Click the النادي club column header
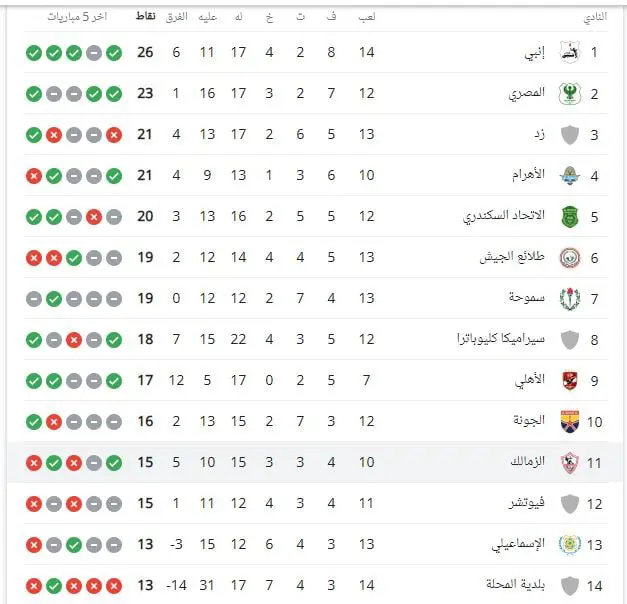 pyautogui.click(x=595, y=17)
